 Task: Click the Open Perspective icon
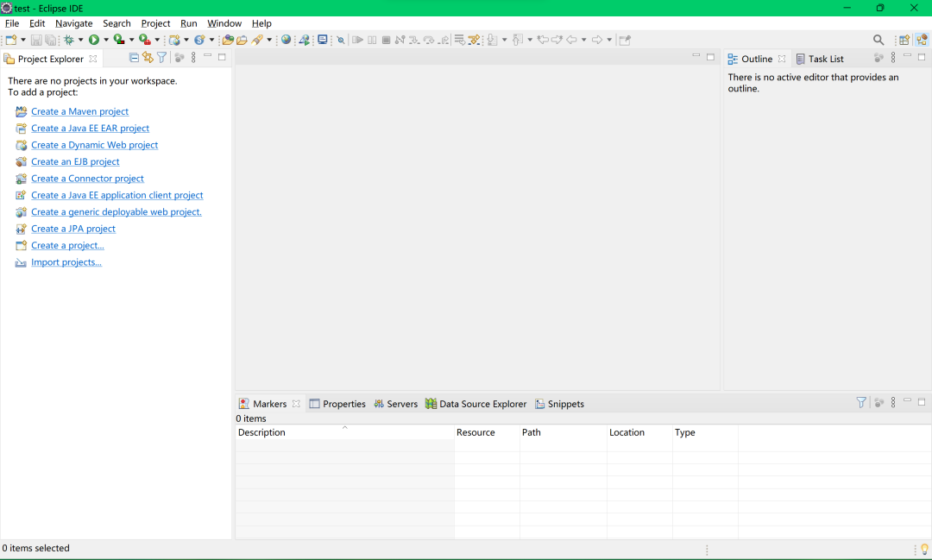904,40
